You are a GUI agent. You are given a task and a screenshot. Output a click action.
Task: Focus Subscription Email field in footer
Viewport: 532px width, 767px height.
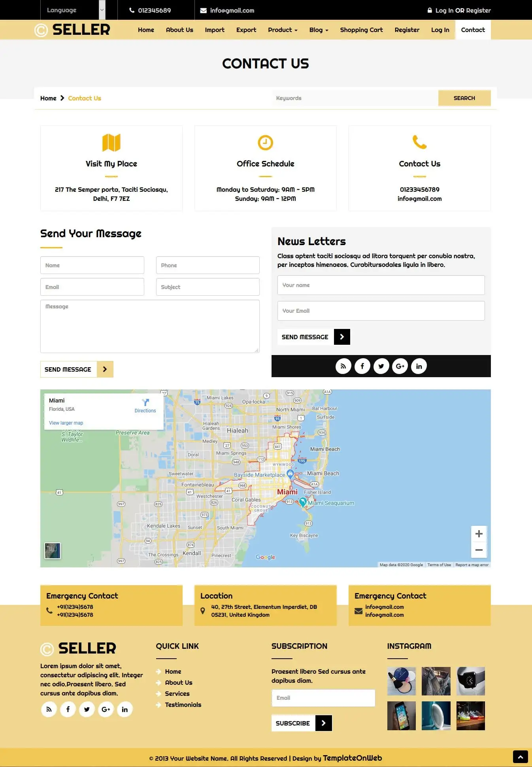(x=323, y=698)
